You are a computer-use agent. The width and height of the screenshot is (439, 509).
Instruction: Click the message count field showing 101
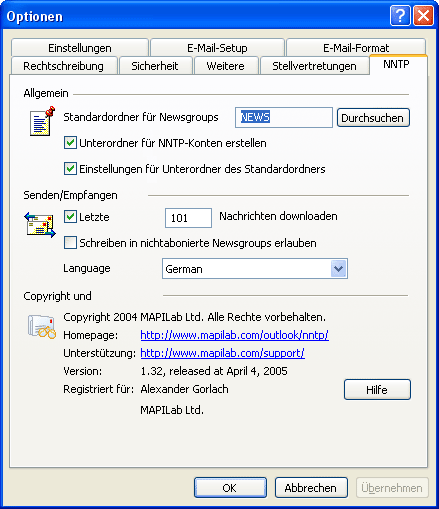[188, 218]
